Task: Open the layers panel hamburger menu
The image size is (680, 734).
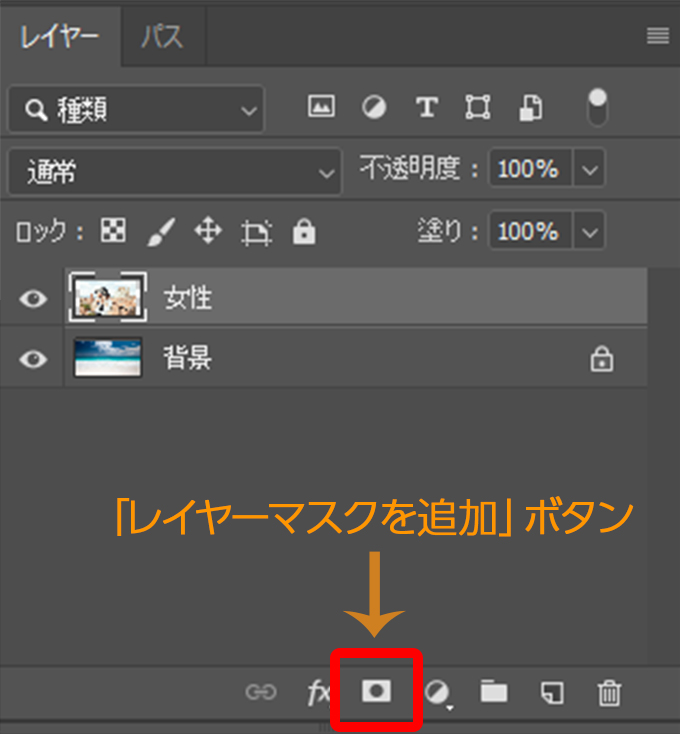Action: [x=657, y=37]
